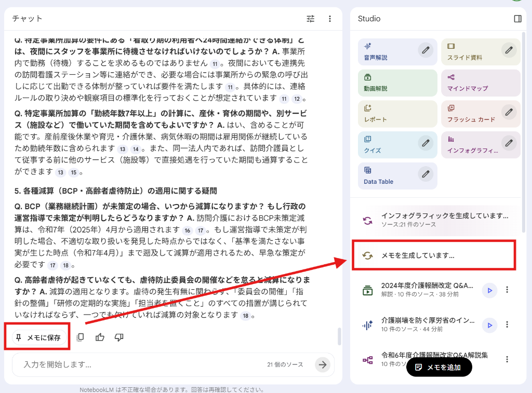Create インフォグラフィック tile

pos(481,145)
